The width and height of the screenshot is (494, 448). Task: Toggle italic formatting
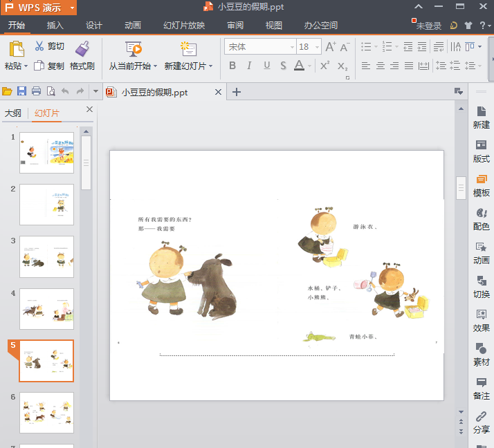click(x=249, y=66)
